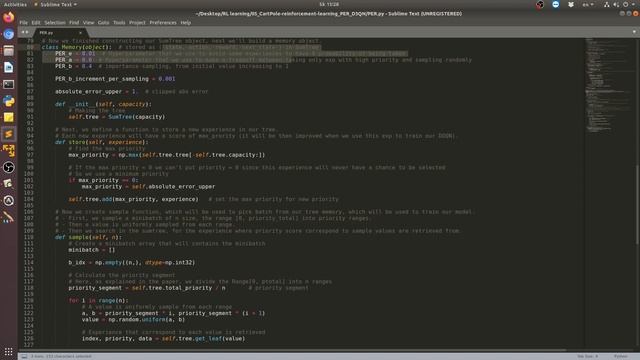Screen dimensions: 640x360
Task: Click the vertical scrollbar of the editor
Action: pos(638,204)
